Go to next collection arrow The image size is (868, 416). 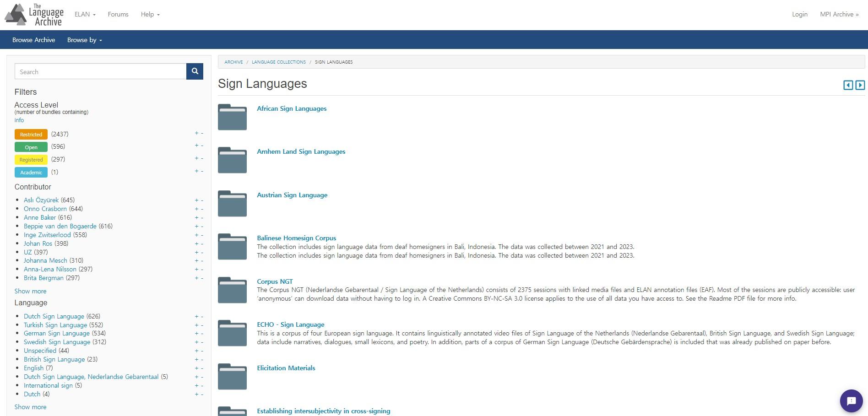pos(860,85)
